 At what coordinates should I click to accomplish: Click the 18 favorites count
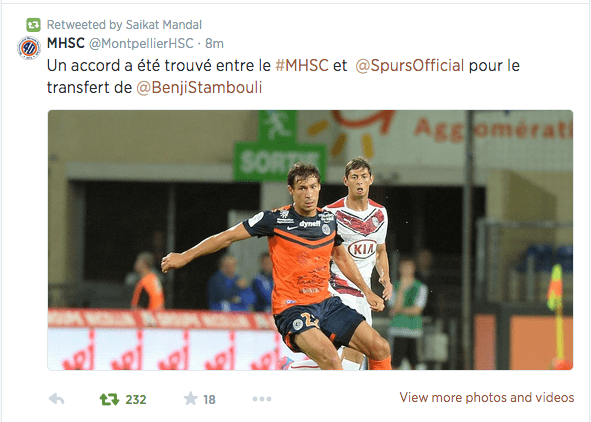209,399
